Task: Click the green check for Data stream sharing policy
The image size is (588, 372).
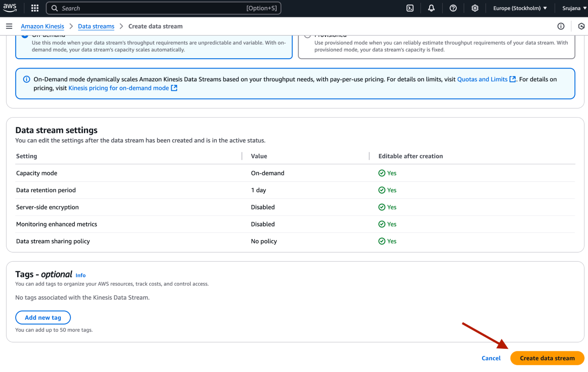Action: tap(382, 241)
